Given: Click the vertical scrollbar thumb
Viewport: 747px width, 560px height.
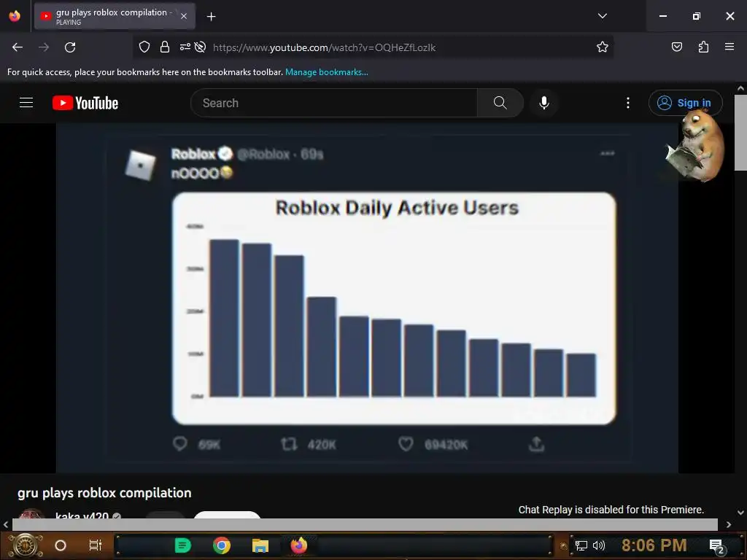Looking at the screenshot, I should pyautogui.click(x=740, y=133).
